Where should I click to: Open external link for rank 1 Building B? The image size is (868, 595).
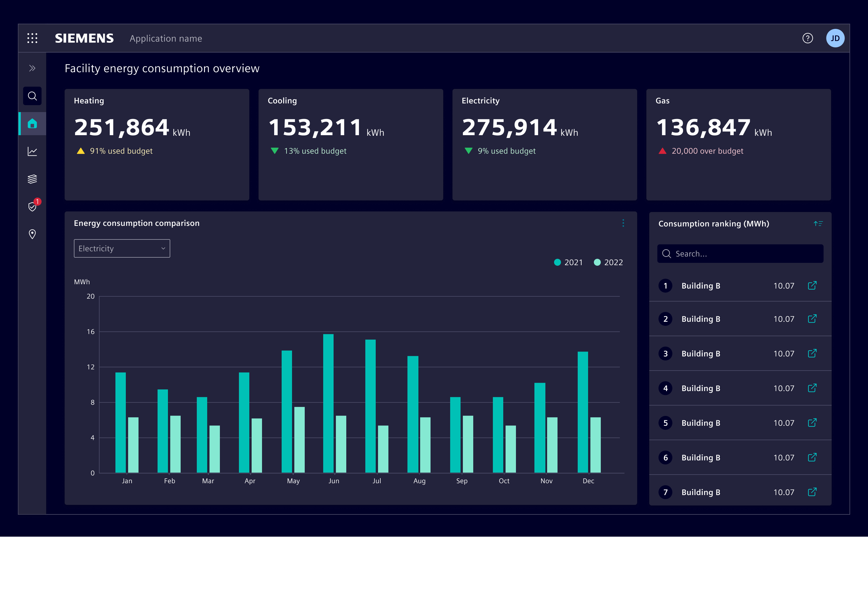(x=813, y=286)
